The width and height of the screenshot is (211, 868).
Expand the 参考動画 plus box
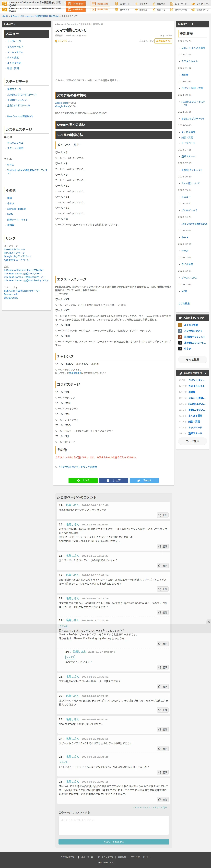[57, 294]
